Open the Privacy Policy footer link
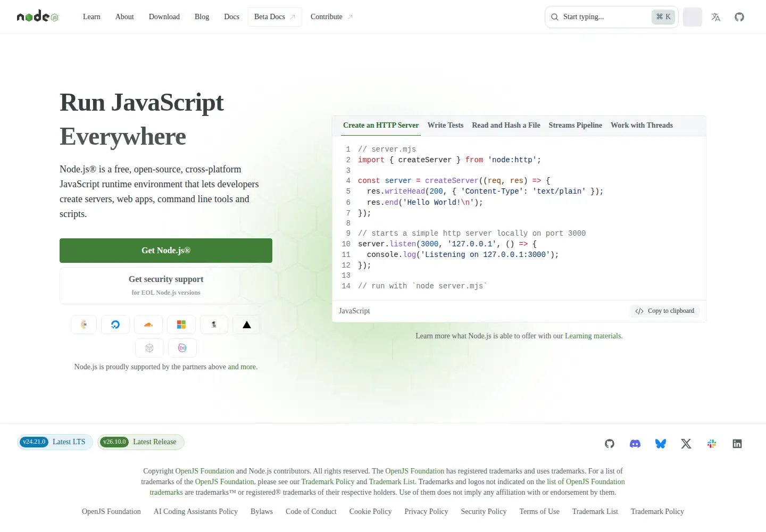The width and height of the screenshot is (766, 532). [x=426, y=512]
